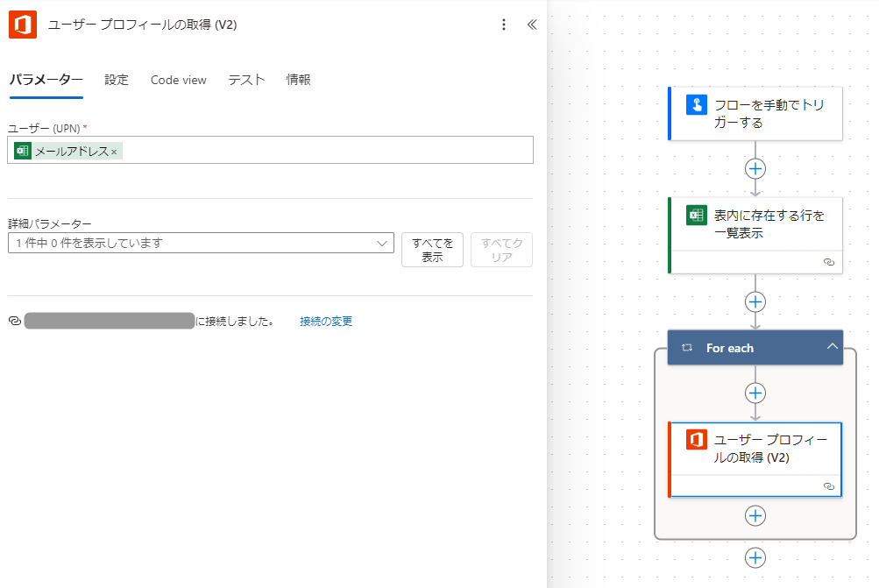Select the 表内に存在する行を一覧表示 action card
The width and height of the screenshot is (879, 588).
[755, 236]
